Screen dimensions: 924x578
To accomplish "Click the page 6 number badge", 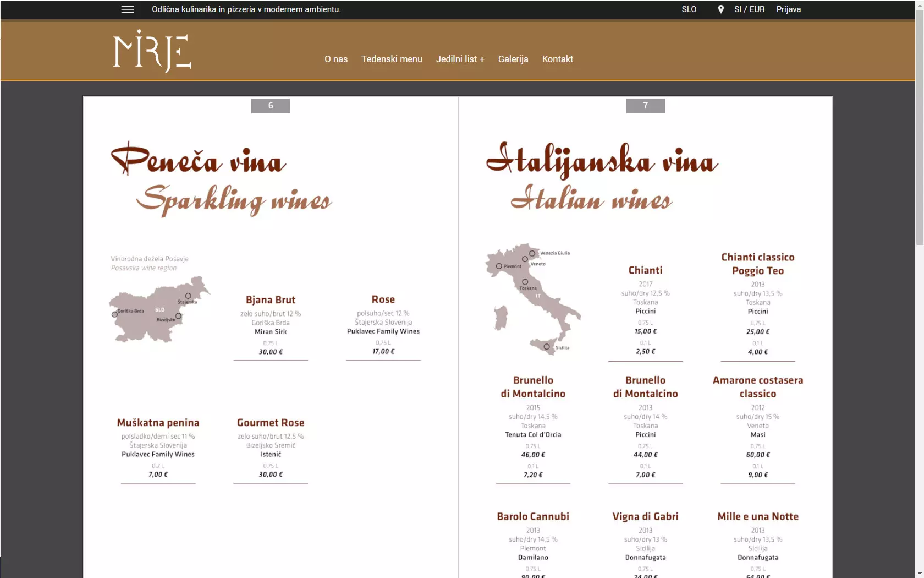I will pos(271,106).
